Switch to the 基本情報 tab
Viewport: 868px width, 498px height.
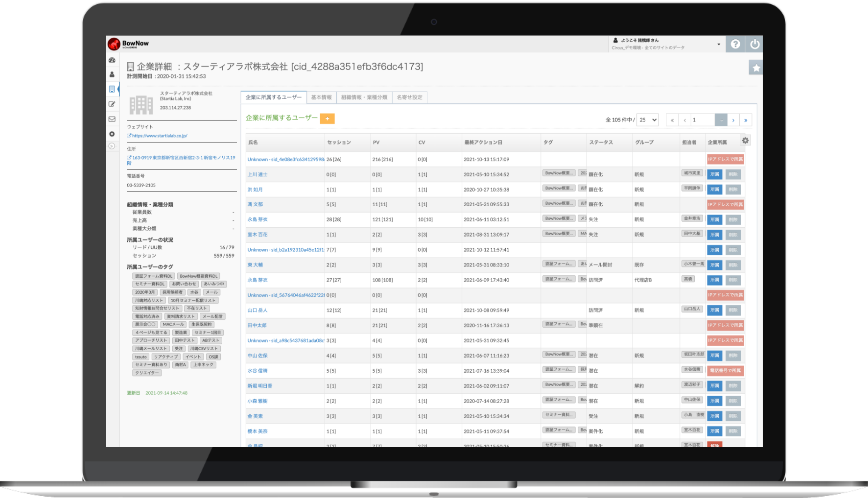[x=321, y=97]
